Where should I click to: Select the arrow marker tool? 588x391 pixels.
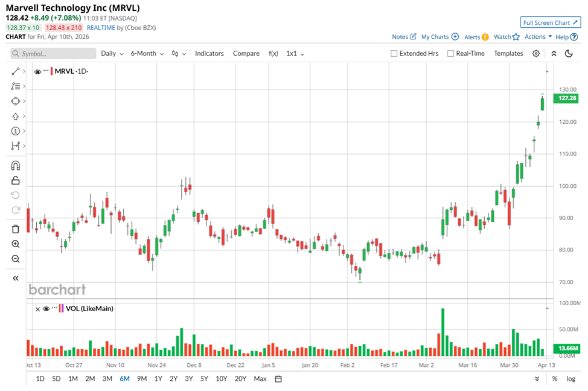pyautogui.click(x=15, y=116)
